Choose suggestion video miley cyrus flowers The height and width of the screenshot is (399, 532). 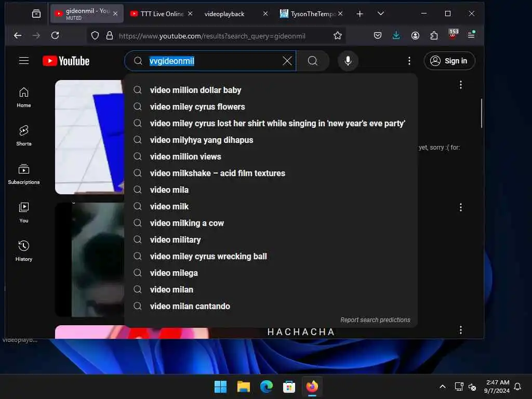click(271, 107)
